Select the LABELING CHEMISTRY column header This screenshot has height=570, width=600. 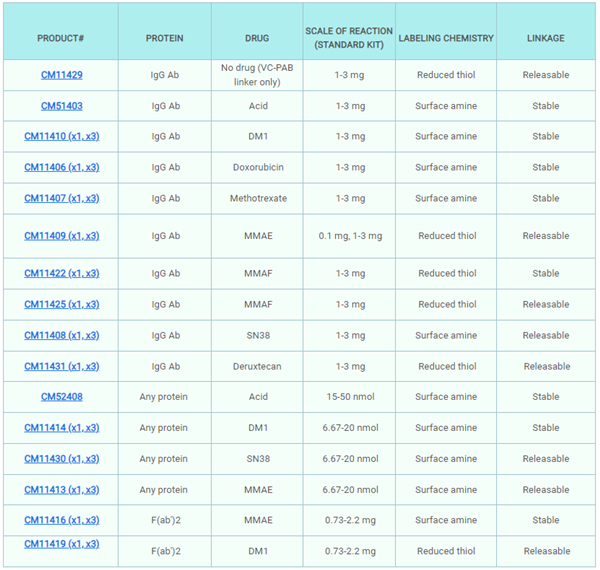click(x=446, y=39)
